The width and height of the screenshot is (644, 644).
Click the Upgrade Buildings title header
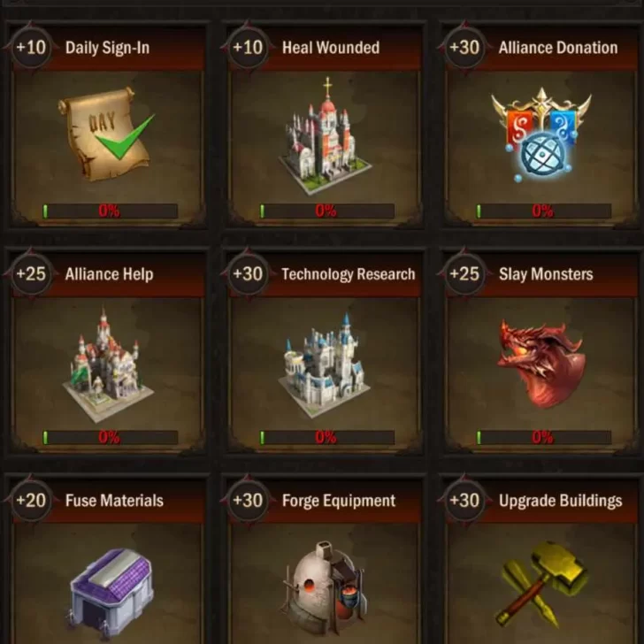[x=560, y=501]
